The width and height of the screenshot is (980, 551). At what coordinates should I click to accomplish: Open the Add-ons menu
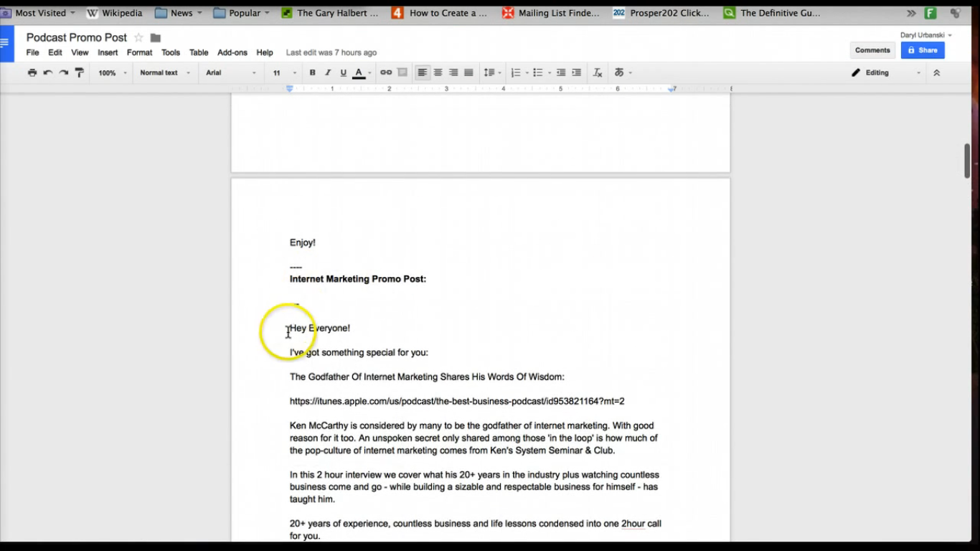[x=232, y=52]
